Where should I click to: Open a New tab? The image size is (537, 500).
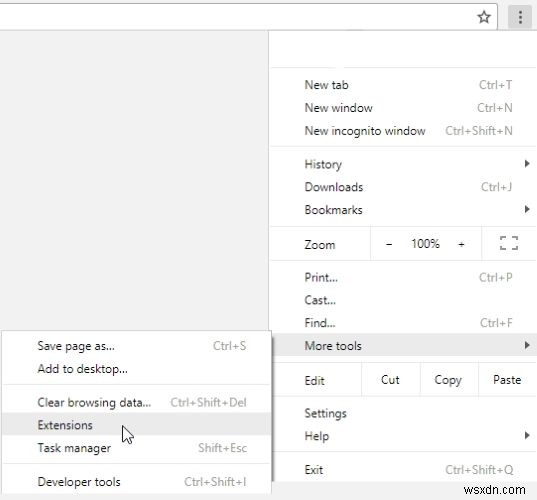click(x=404, y=85)
